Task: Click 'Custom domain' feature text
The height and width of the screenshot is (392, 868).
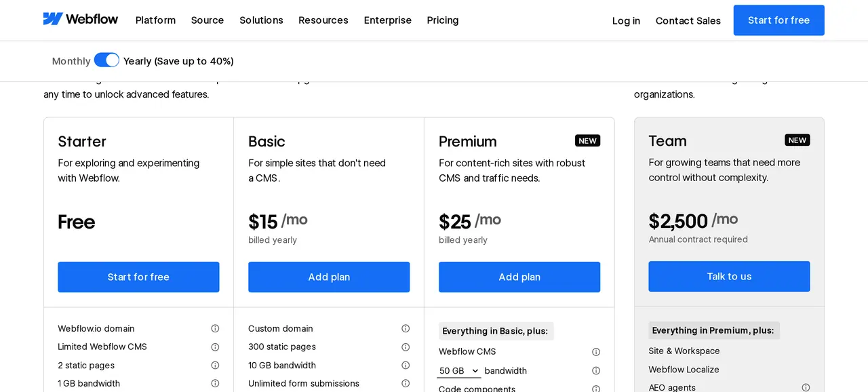Action: (x=281, y=328)
